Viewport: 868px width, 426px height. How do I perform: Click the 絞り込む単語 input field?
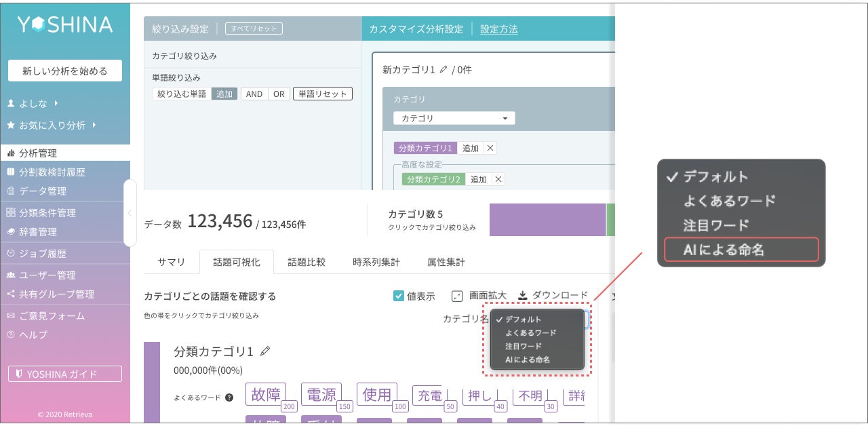(181, 94)
